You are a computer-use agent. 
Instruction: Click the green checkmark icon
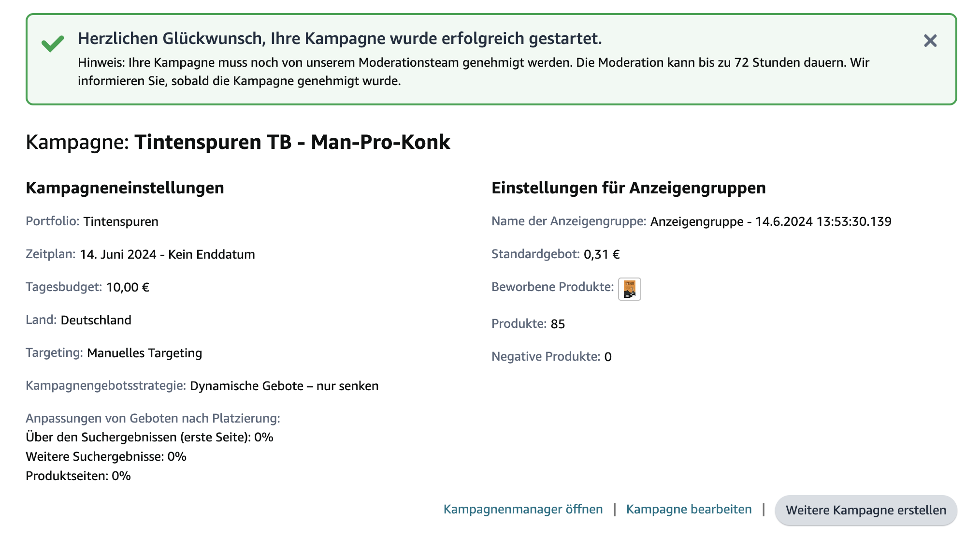53,44
